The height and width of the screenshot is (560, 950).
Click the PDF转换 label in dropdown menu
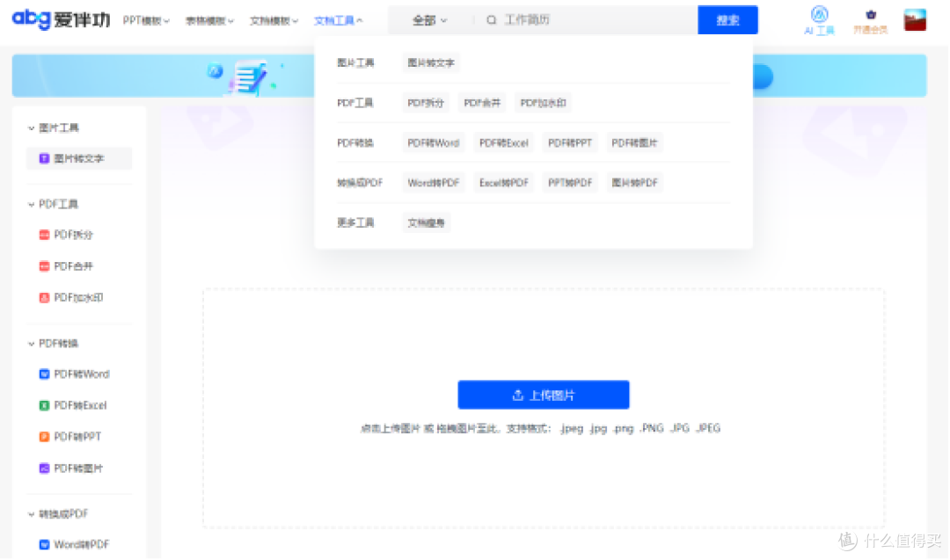pyautogui.click(x=355, y=143)
